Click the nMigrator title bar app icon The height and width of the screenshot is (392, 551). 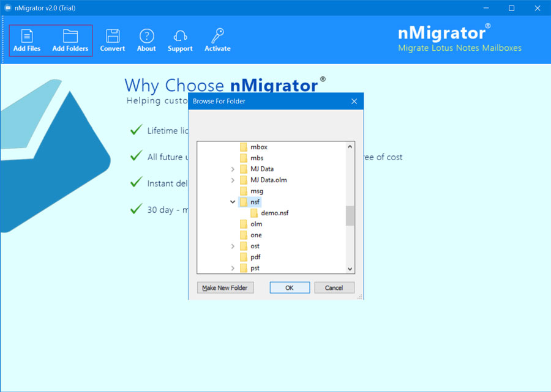coord(8,8)
